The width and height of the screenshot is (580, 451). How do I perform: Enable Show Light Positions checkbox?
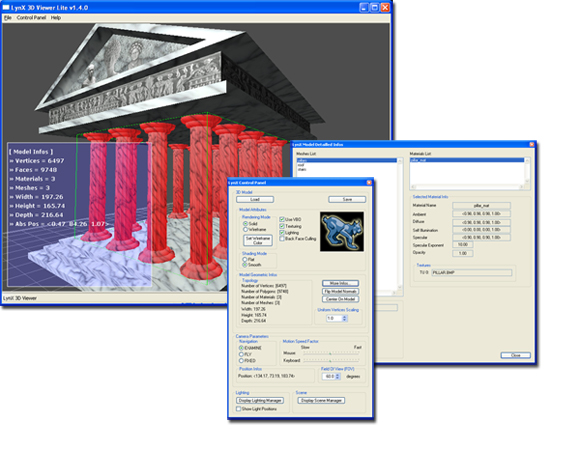pyautogui.click(x=239, y=409)
